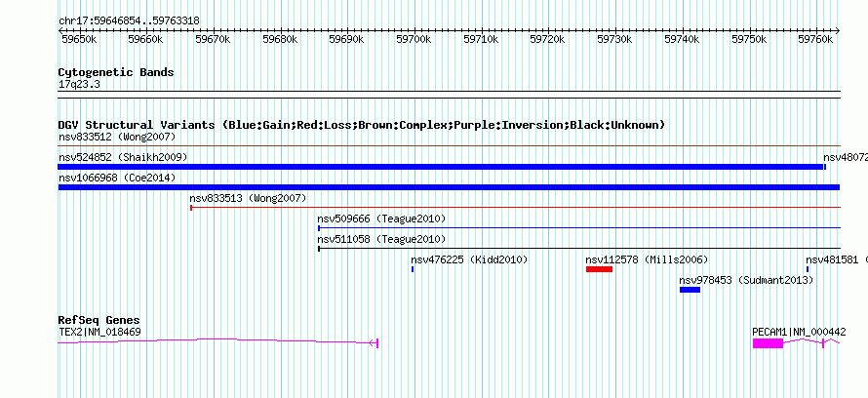Click the 59670k ruler label
Viewport: 868px width, 398px height.
point(214,39)
